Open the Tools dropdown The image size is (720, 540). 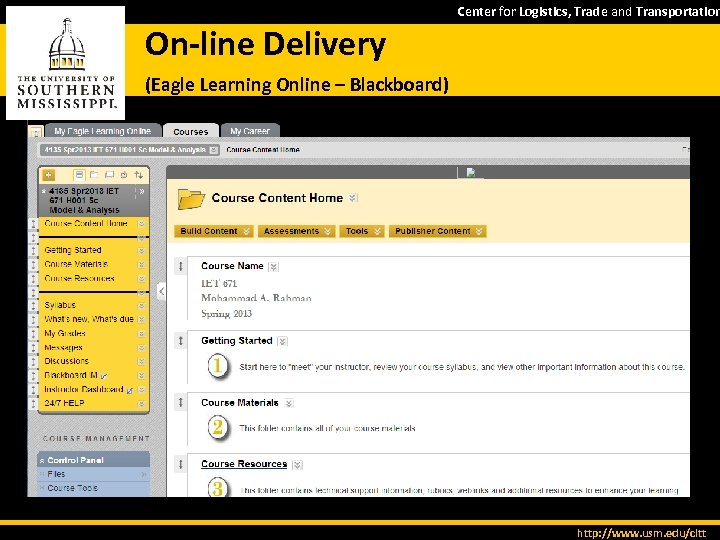pos(361,231)
